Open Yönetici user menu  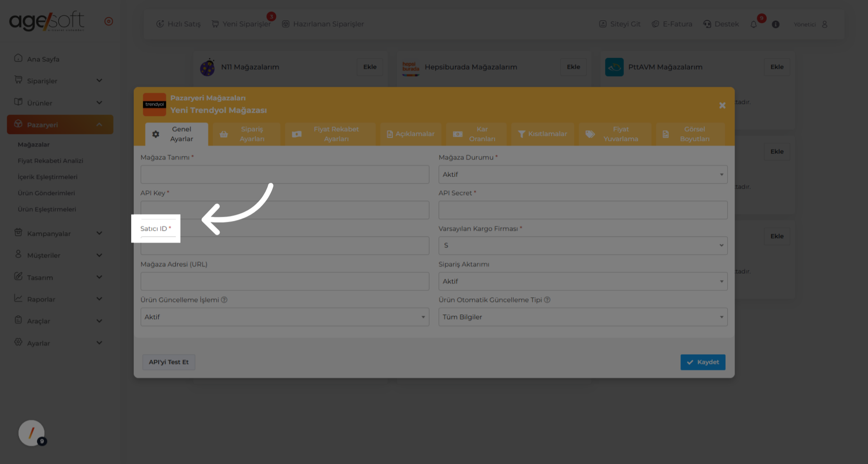point(811,24)
